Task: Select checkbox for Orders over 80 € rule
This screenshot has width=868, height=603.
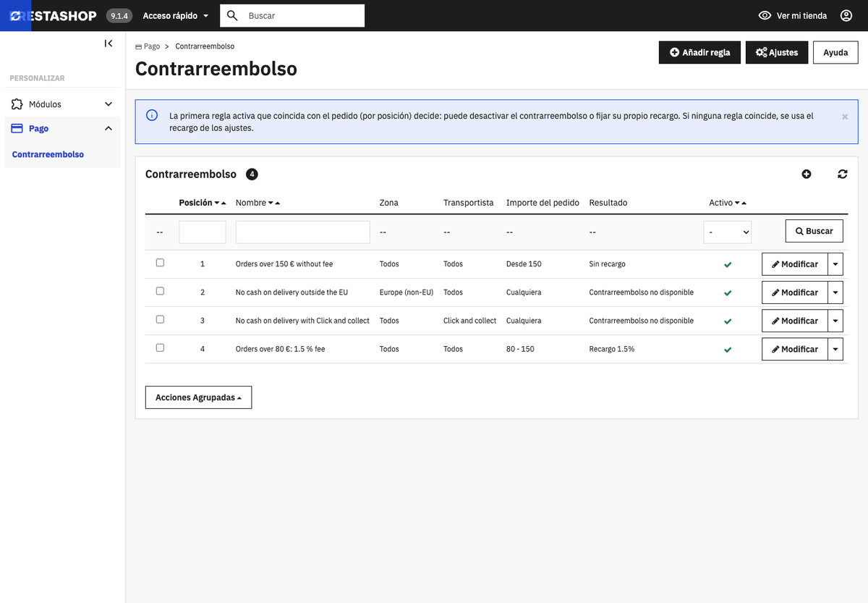Action: (x=160, y=347)
